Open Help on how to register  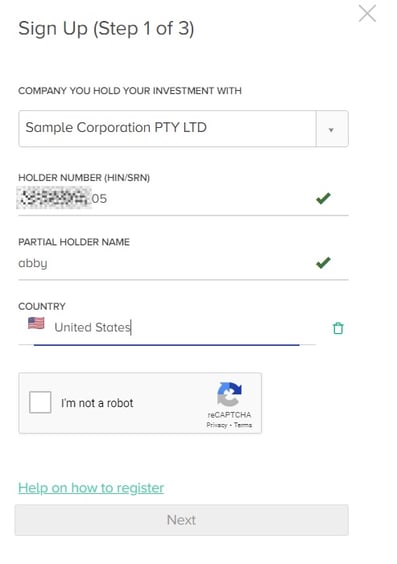(x=91, y=488)
